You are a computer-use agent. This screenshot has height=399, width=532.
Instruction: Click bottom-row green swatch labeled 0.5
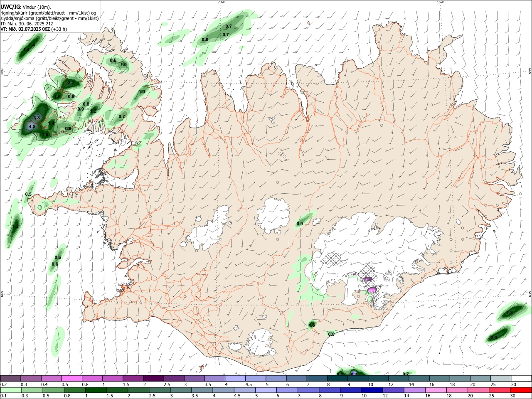pos(53,390)
